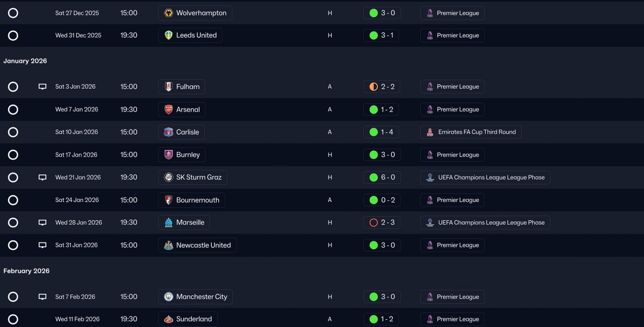The width and height of the screenshot is (644, 327).
Task: Click the 6 - 0 score against Sturm Graz
Action: [x=388, y=177]
